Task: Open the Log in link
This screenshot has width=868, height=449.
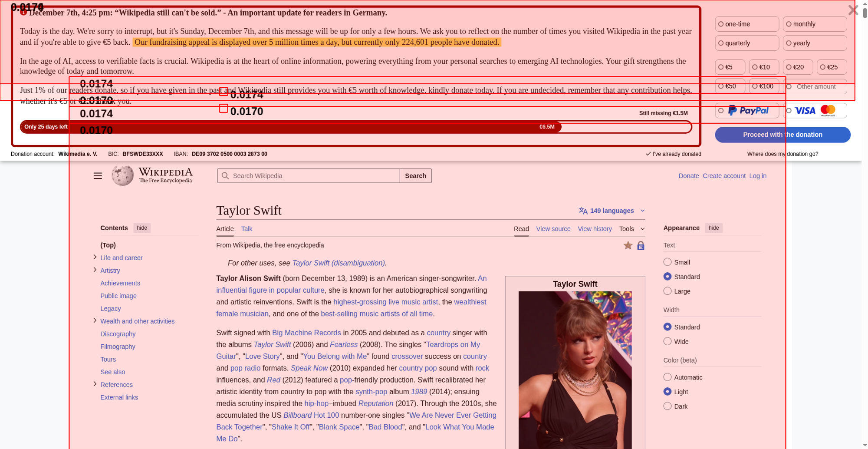Action: 757,176
